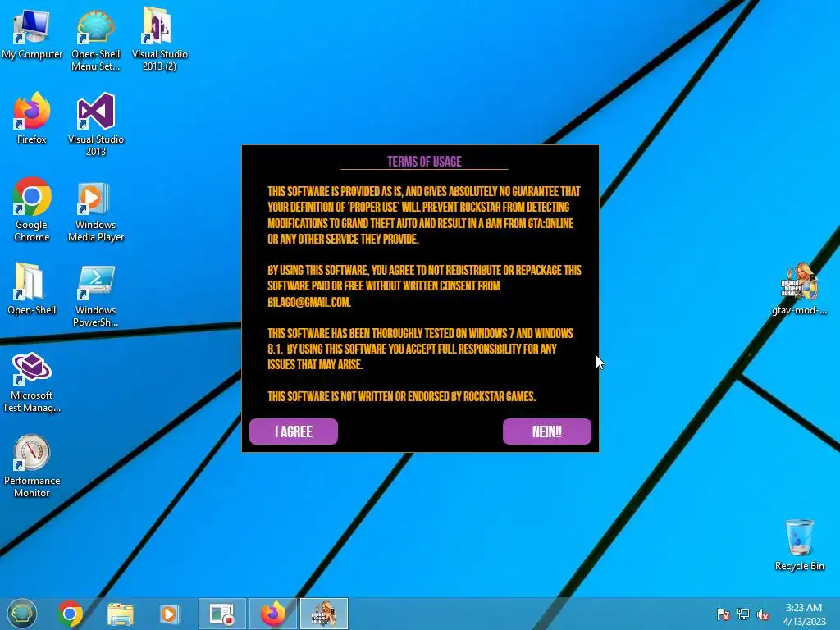The image size is (840, 630).
Task: Select the Open-Shell folder shortcut
Action: coord(32,289)
